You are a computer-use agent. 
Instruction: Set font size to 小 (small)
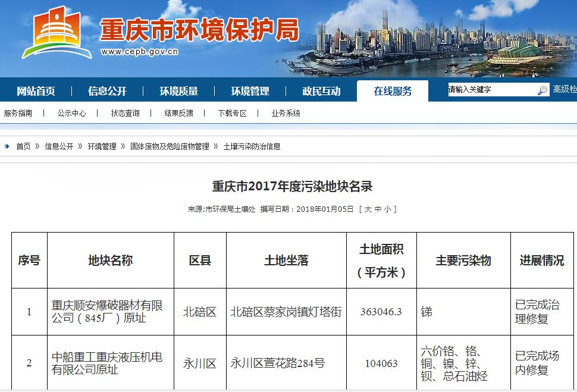387,209
